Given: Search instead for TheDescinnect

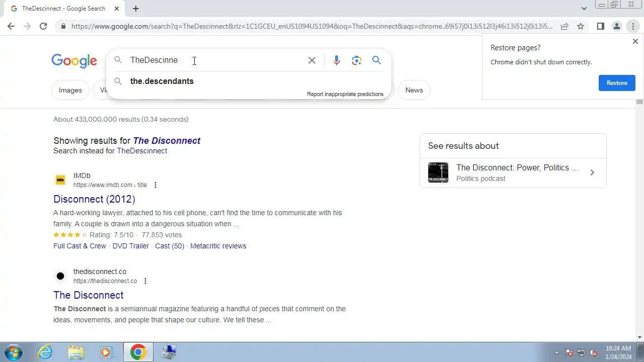Looking at the screenshot, I should [142, 151].
